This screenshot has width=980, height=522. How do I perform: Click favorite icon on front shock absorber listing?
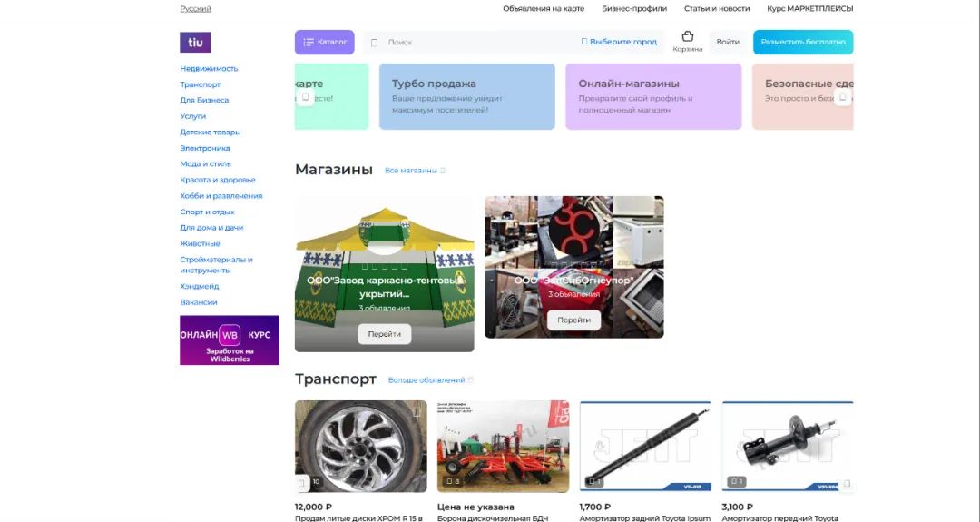(x=847, y=483)
